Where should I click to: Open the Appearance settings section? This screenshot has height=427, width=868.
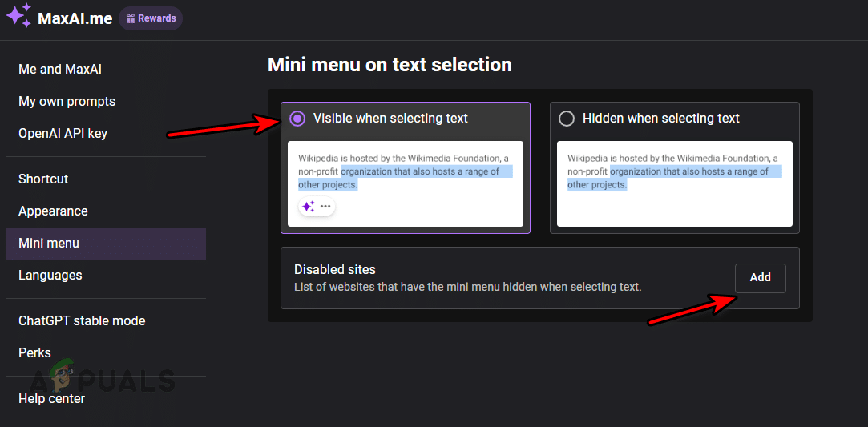point(53,211)
